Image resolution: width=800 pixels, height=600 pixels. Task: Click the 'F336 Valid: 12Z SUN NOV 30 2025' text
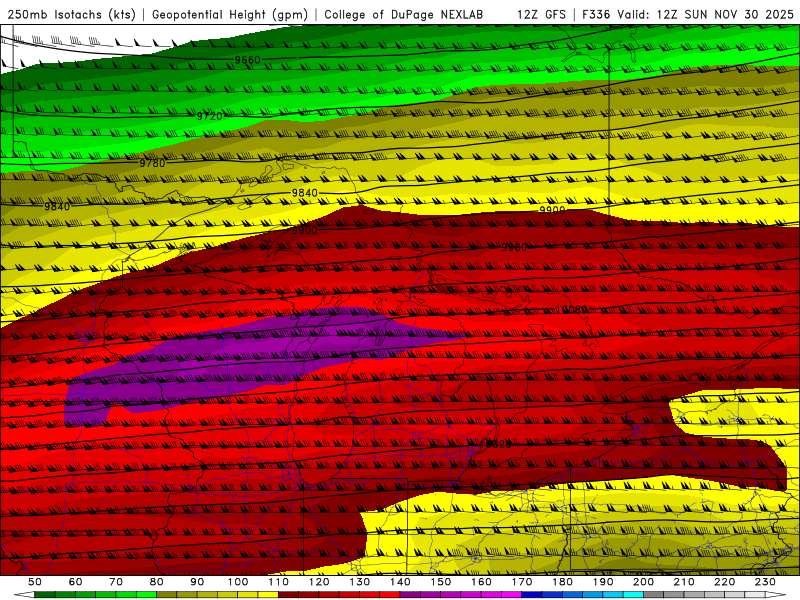(688, 15)
